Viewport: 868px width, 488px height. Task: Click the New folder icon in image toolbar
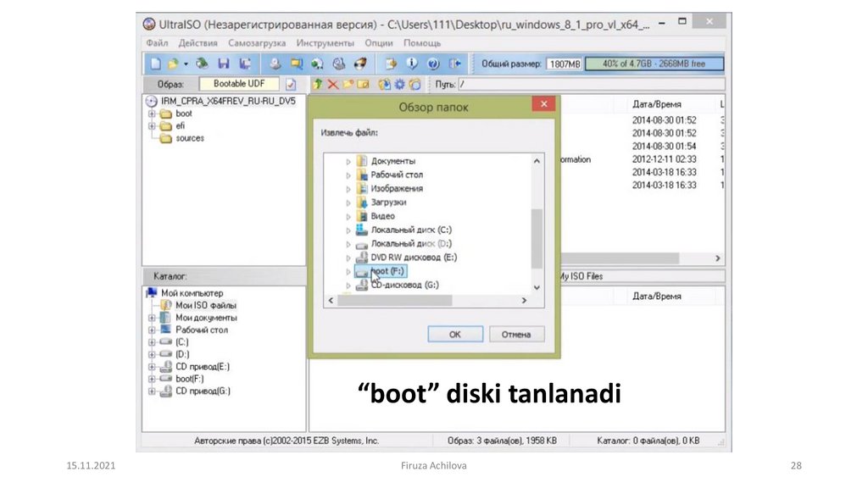[348, 85]
